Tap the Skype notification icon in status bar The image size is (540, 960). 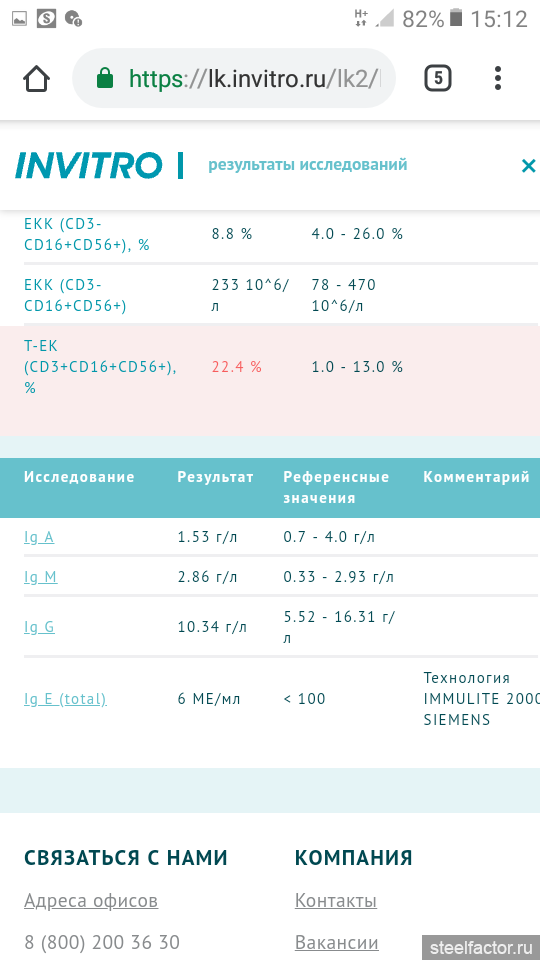pyautogui.click(x=46, y=18)
